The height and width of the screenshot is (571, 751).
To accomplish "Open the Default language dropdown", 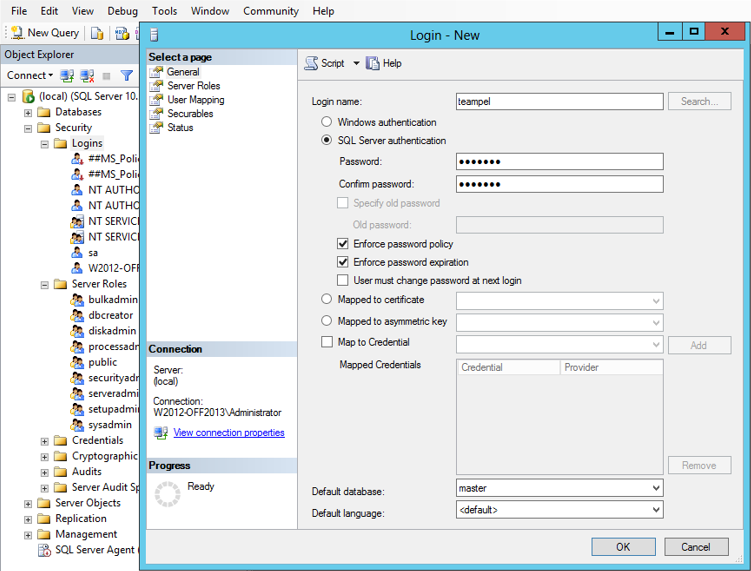I will coord(655,510).
